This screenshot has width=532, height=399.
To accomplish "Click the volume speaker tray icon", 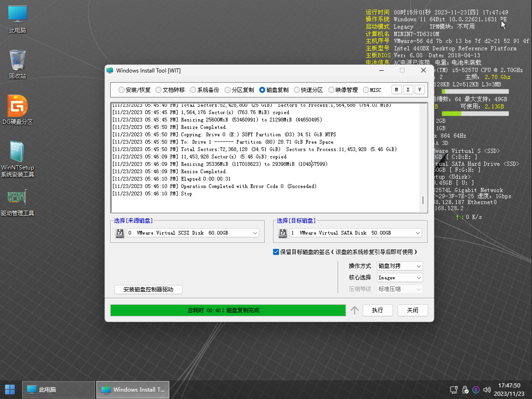I will coord(487,390).
